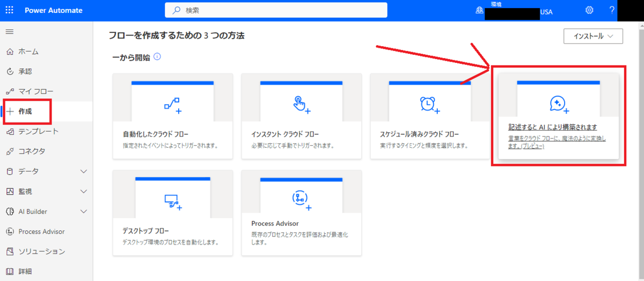Screen dimensions: 644x281
Task: Click the 承認 approvals icon
Action: coord(10,71)
